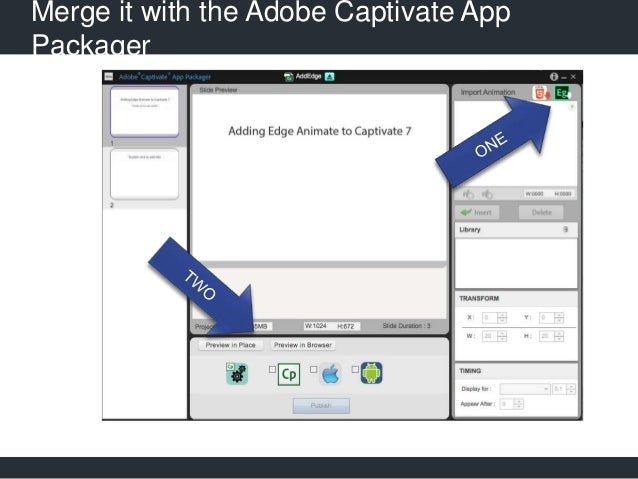The width and height of the screenshot is (638, 479).
Task: Click the 'W:1024' slide width value
Action: pyautogui.click(x=316, y=326)
